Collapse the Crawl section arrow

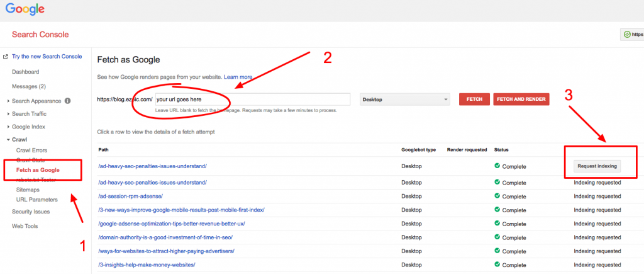9,140
